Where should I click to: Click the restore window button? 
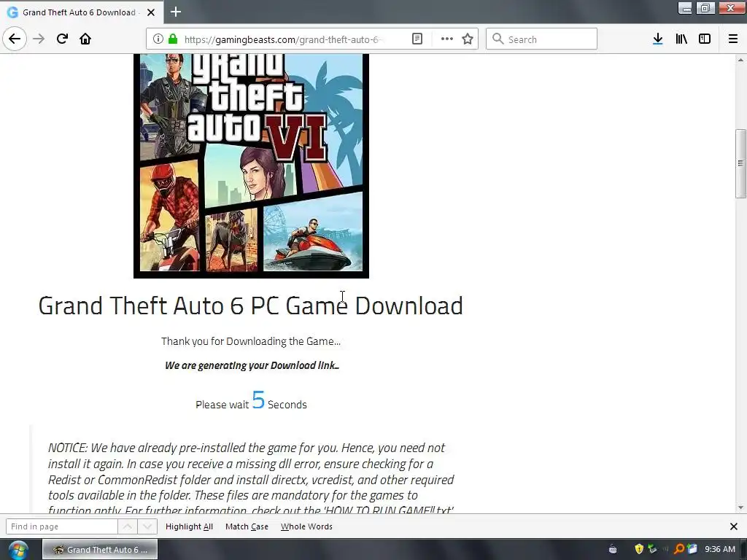coord(705,8)
